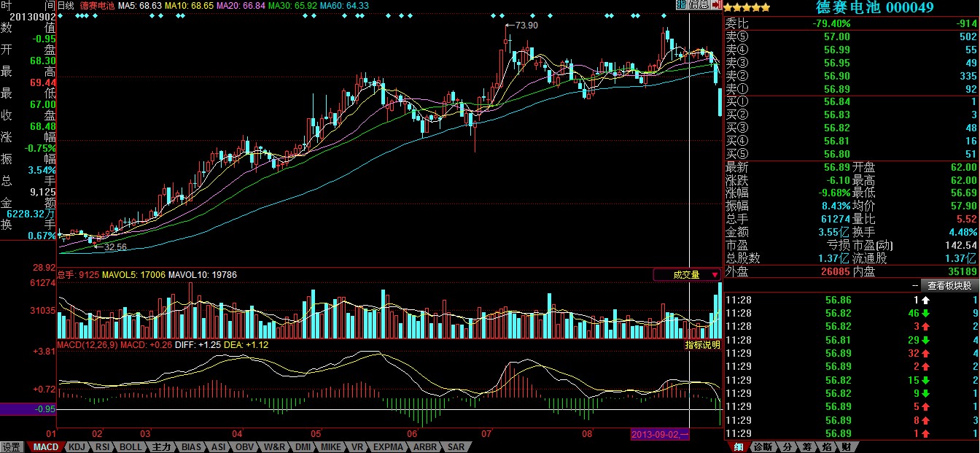Viewport: 980px width, 453px height.
Task: Select the SAR indicator tab
Action: coord(455,446)
